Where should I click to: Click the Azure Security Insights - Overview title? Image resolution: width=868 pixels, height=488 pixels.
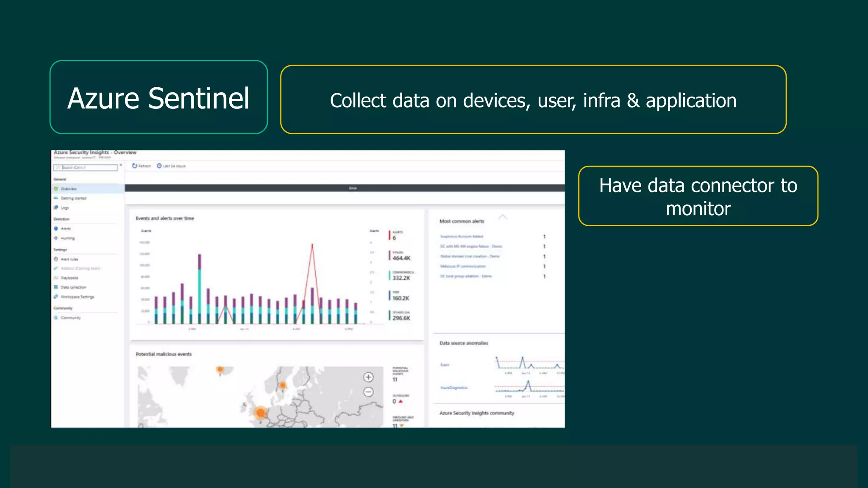tap(95, 152)
